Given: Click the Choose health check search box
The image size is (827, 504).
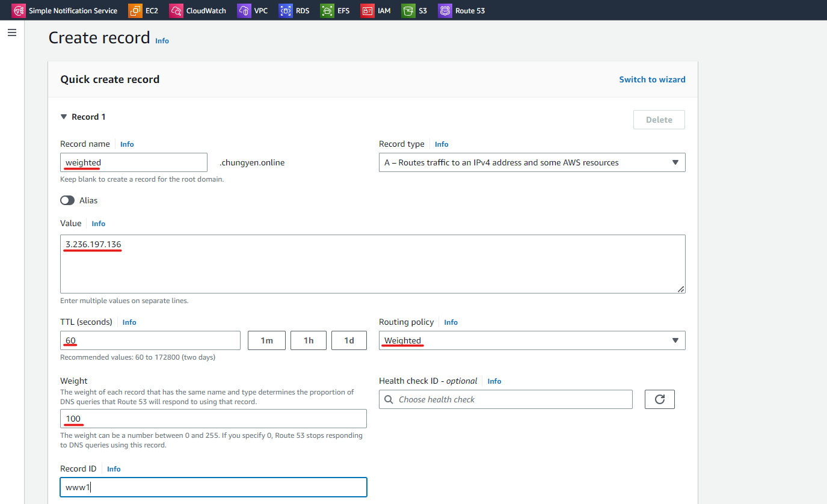Looking at the screenshot, I should click(x=506, y=399).
